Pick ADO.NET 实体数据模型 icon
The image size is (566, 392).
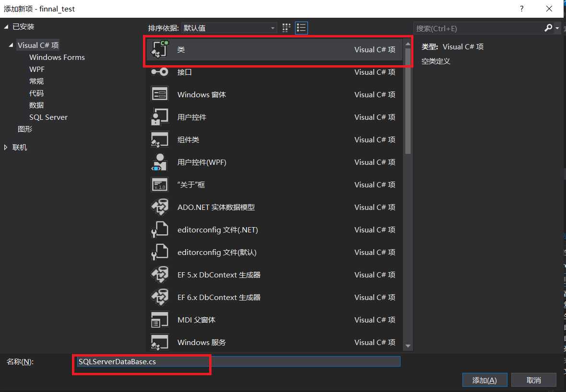tap(160, 207)
